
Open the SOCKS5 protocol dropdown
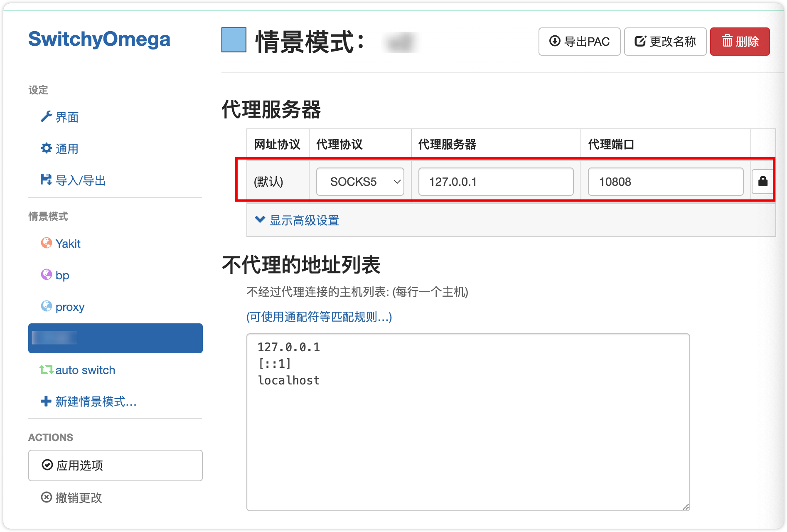360,181
